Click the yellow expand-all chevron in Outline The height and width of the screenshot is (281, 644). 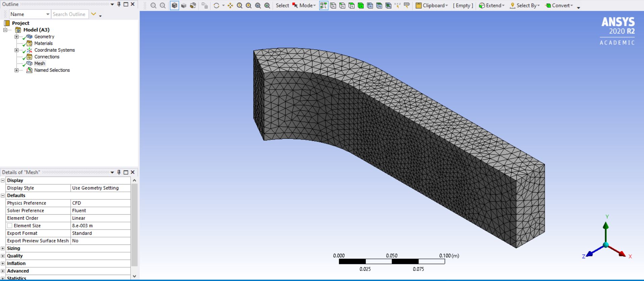pyautogui.click(x=94, y=14)
